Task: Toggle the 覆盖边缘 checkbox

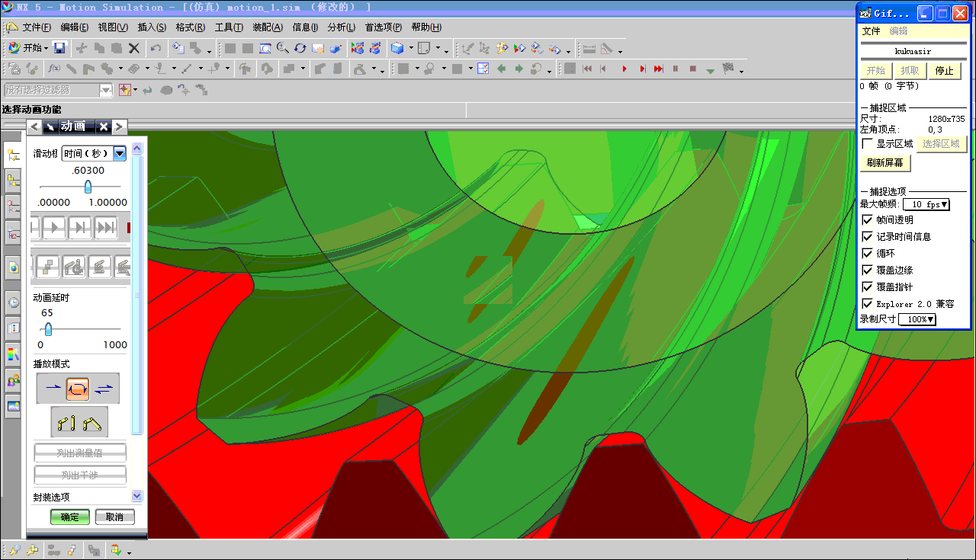Action: click(867, 270)
